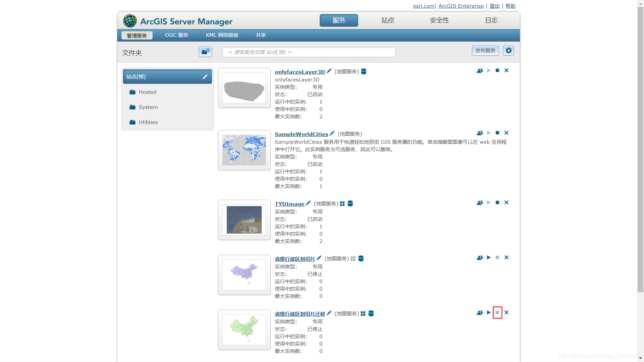Image resolution: width=644 pixels, height=362 pixels.
Task: Open the Utilities folder
Action: (148, 122)
